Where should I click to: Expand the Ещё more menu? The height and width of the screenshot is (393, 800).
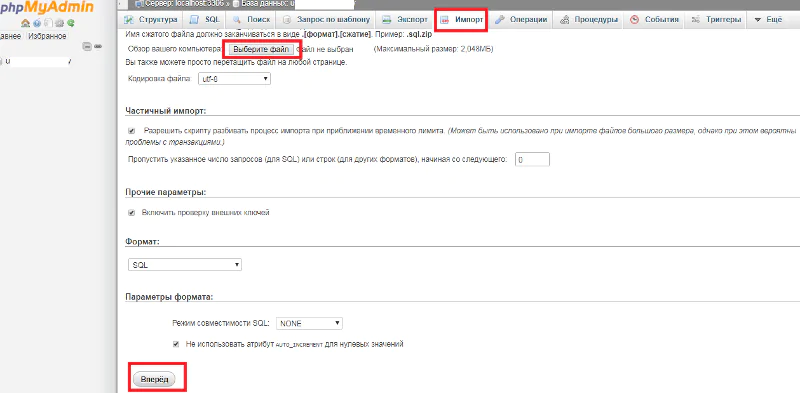point(768,20)
